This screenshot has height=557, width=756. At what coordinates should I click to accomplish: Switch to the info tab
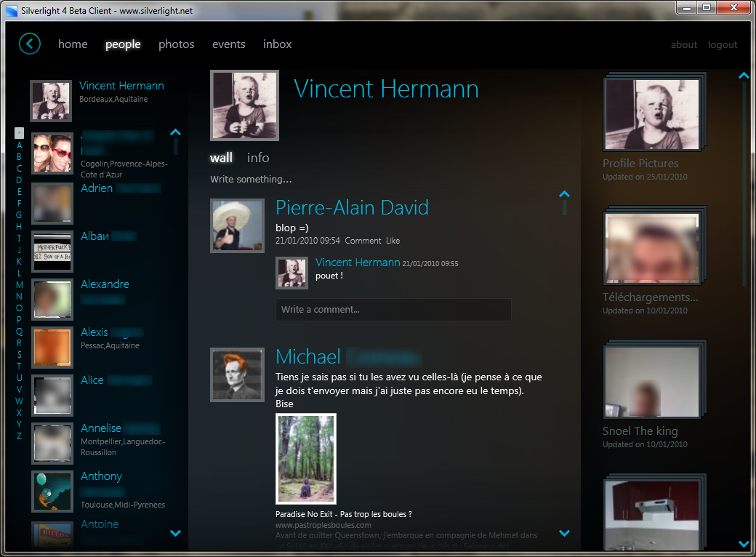point(258,158)
